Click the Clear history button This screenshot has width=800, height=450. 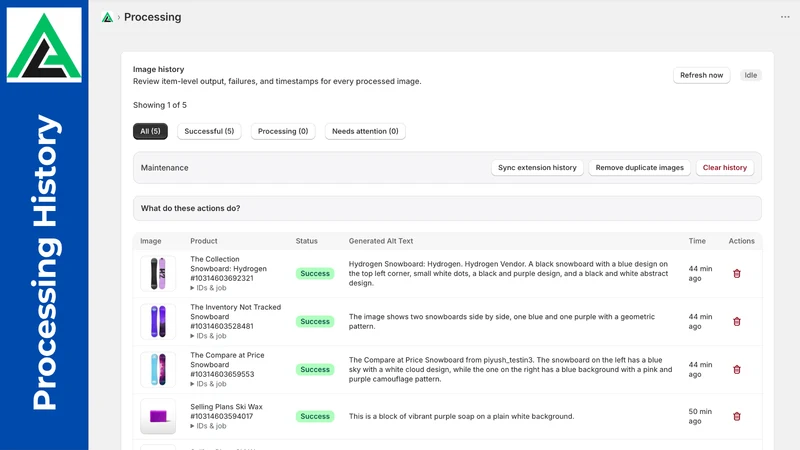724,167
